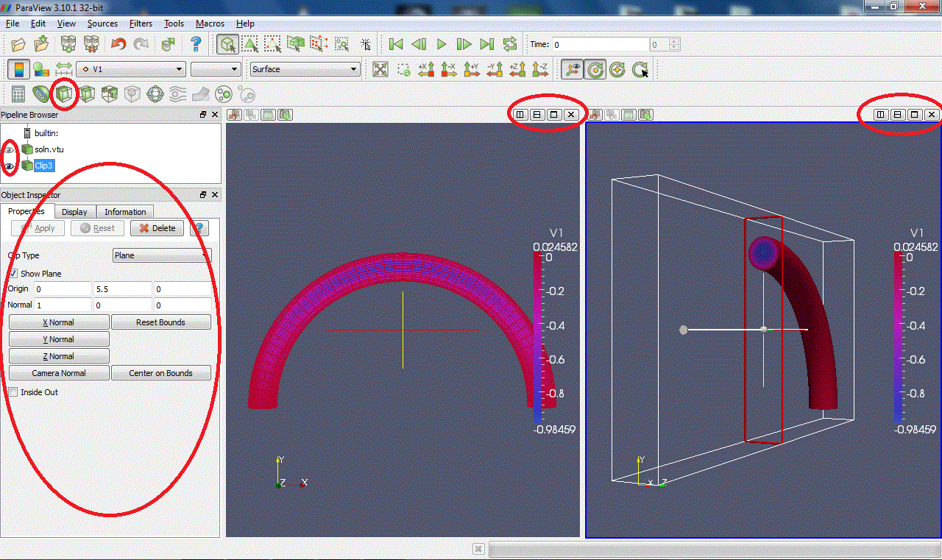Switch to the Display tab

point(74,212)
